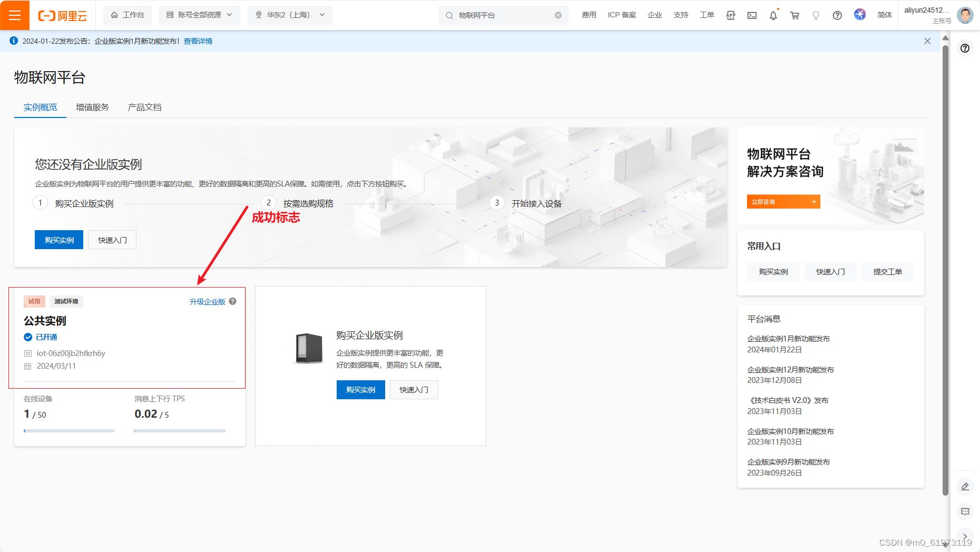The image size is (980, 552).
Task: Dismiss the announcement banner
Action: (927, 41)
